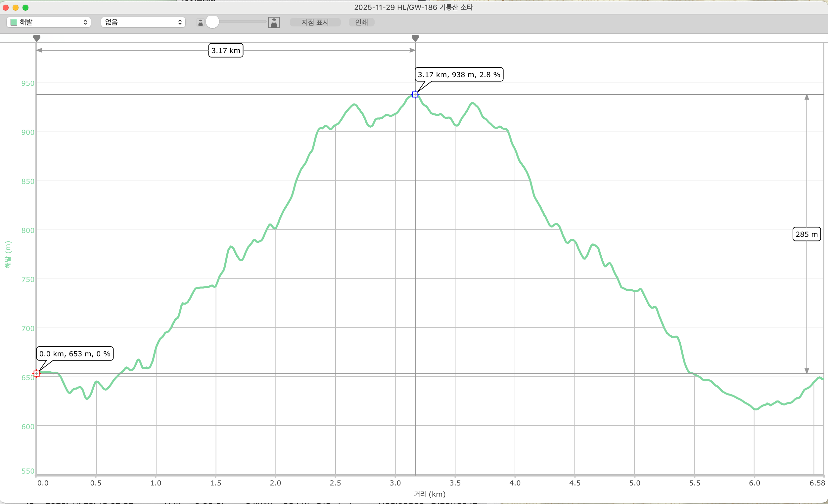Click the upper arrowhead of the 285 m measurement
The width and height of the screenshot is (828, 504).
click(x=806, y=97)
